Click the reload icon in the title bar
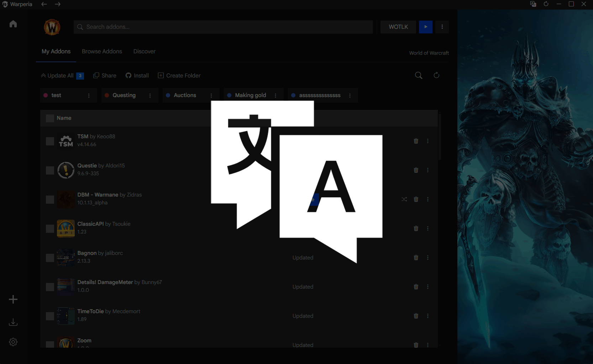 tap(546, 4)
